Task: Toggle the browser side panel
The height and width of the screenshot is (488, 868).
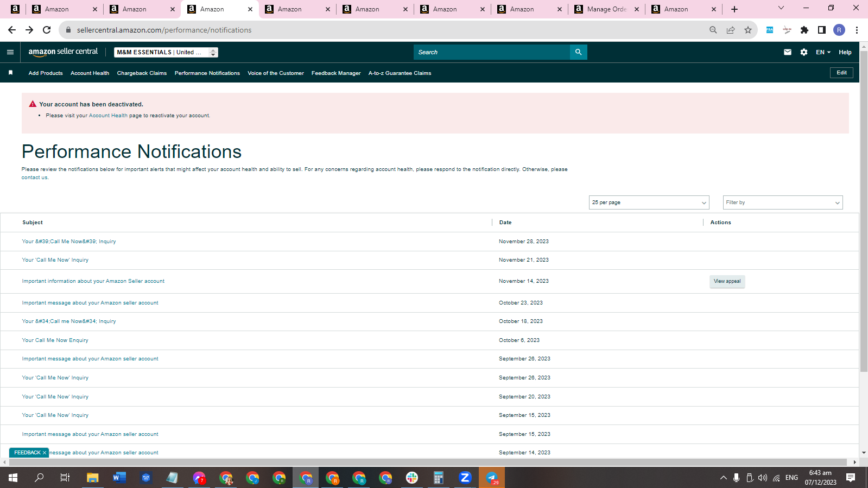Action: (822, 30)
